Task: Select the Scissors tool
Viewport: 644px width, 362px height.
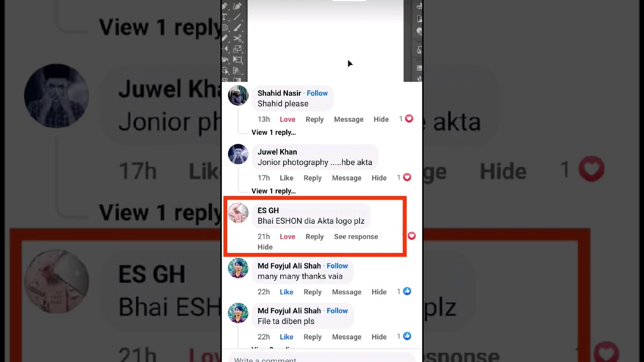Action: click(237, 38)
